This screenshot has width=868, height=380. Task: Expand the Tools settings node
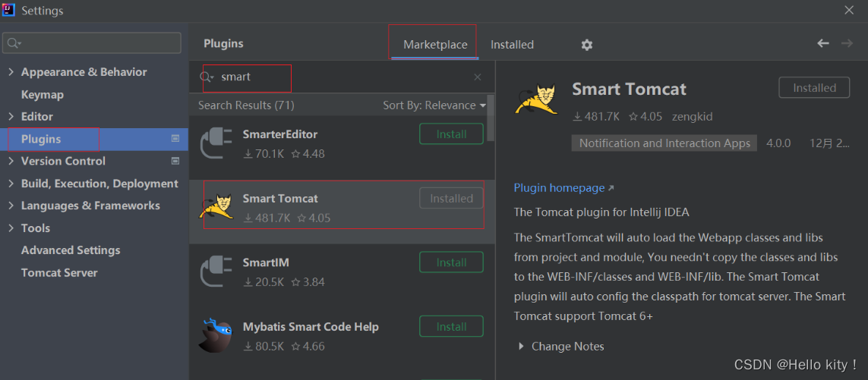coord(11,228)
